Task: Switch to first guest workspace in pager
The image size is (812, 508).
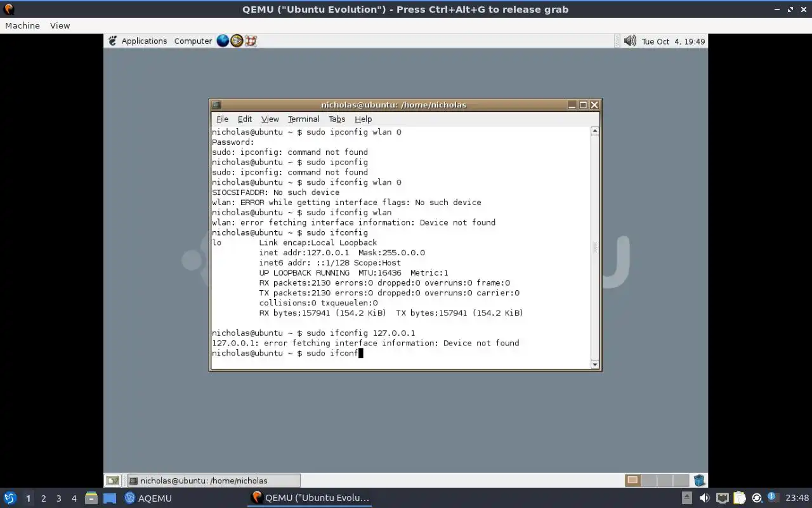Action: click(632, 480)
